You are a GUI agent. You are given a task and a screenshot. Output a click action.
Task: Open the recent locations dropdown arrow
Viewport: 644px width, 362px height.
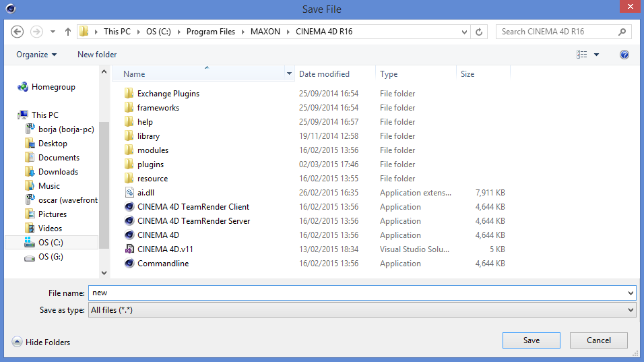point(53,32)
